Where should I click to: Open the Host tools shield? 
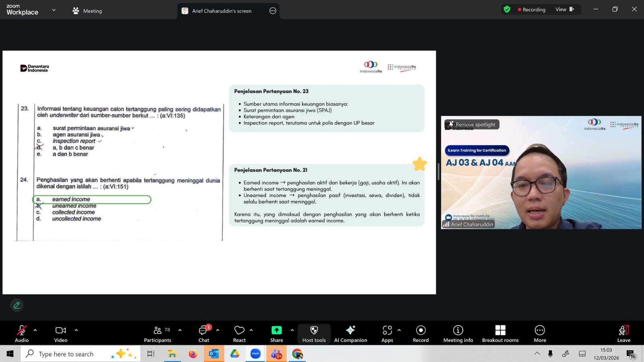(x=314, y=333)
